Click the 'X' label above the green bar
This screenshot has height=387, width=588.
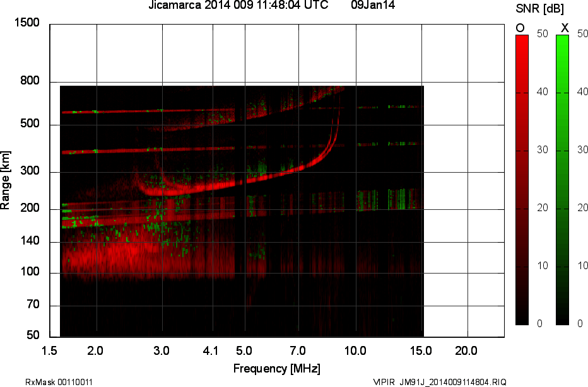pos(565,28)
